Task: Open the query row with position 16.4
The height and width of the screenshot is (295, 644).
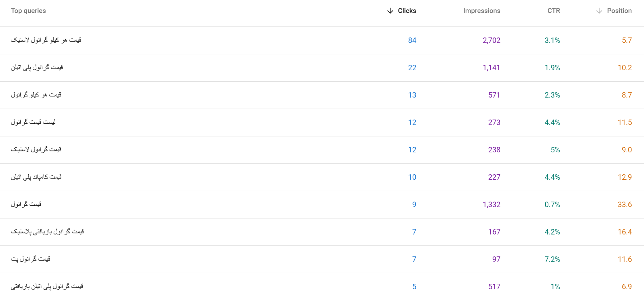Action: [x=322, y=232]
